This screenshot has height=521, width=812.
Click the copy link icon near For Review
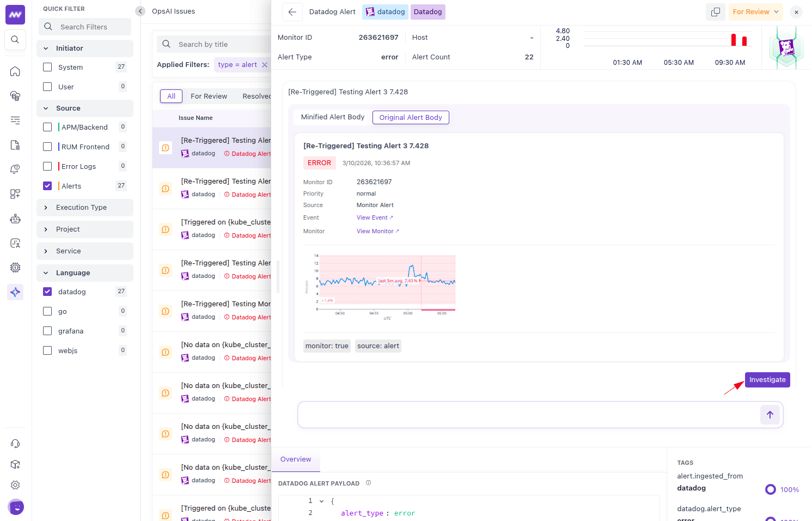pos(715,11)
